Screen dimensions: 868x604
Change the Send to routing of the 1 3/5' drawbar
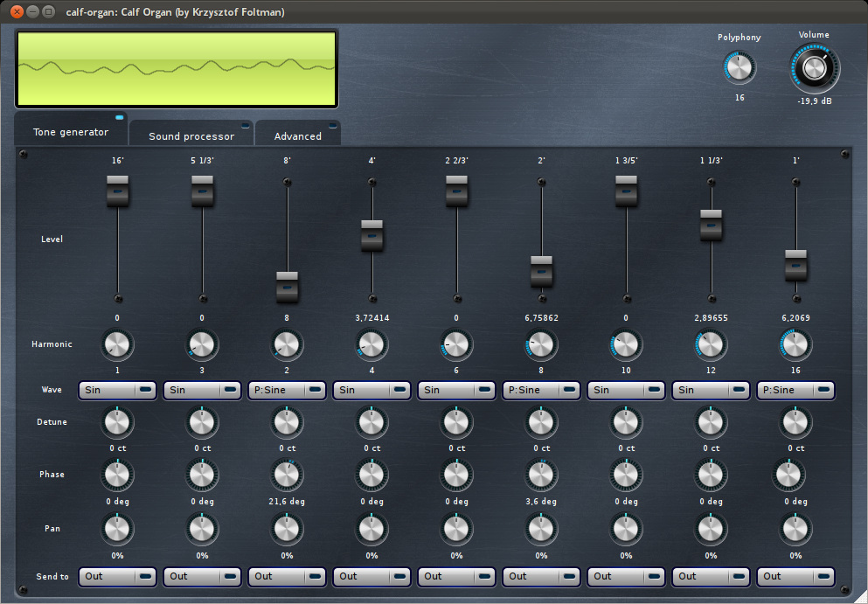[626, 576]
